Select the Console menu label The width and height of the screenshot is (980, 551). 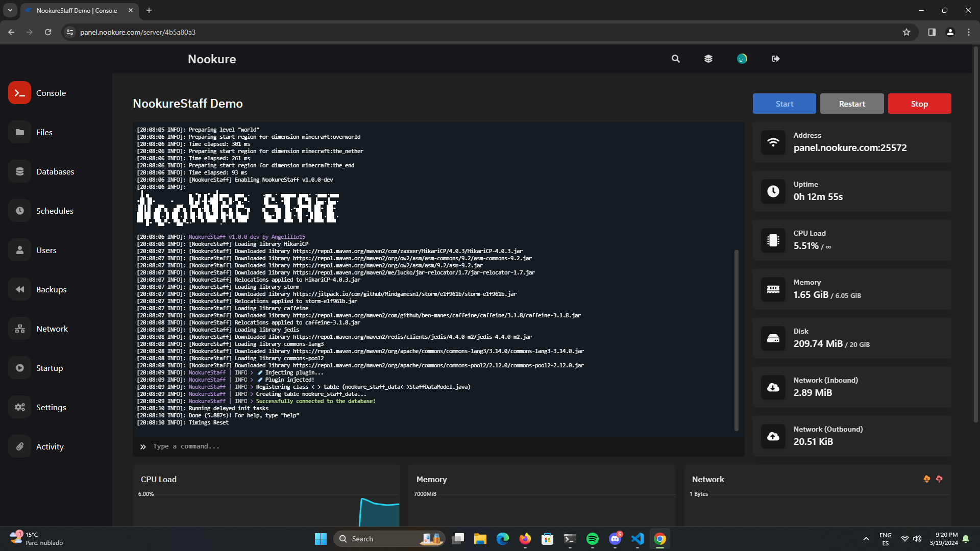tap(51, 93)
